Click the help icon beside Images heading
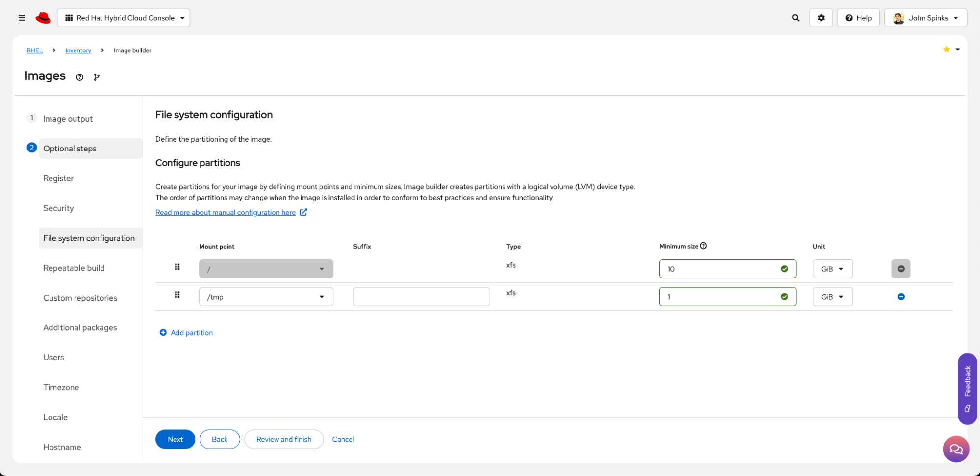This screenshot has width=980, height=476. pos(80,77)
